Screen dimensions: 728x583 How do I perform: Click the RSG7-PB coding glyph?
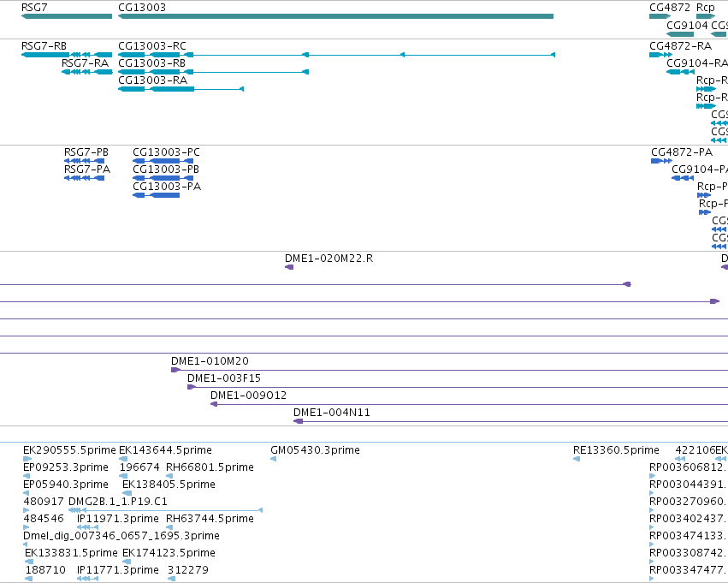tap(84, 161)
